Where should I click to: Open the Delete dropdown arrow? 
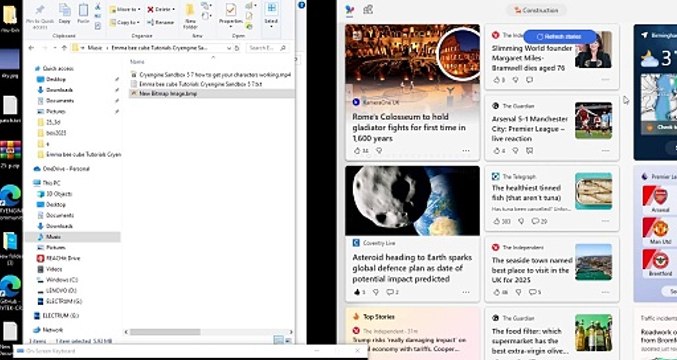click(x=173, y=9)
